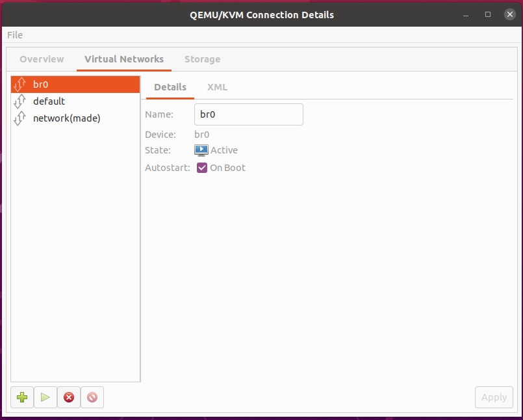Toggle the On Boot autostart checkbox
Screen dimensions: 523x420
click(x=202, y=168)
